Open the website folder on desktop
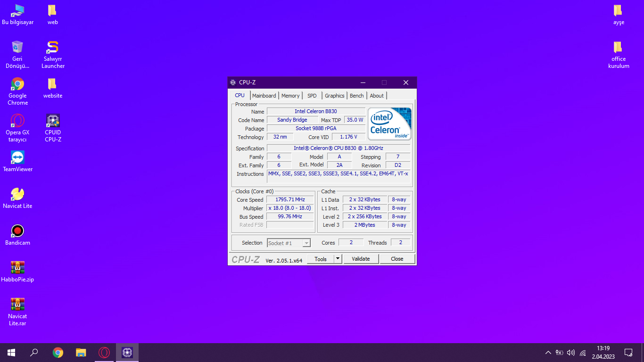Screen dimensions: 644x362 click(x=53, y=88)
